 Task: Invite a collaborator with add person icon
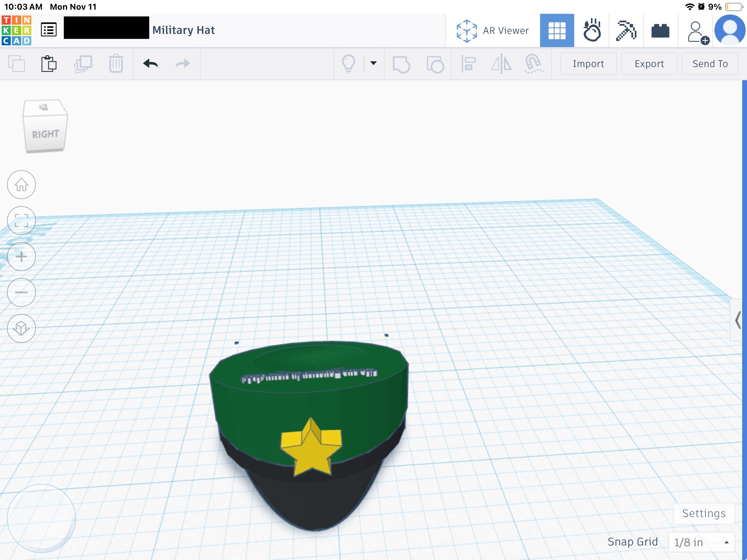click(x=698, y=32)
